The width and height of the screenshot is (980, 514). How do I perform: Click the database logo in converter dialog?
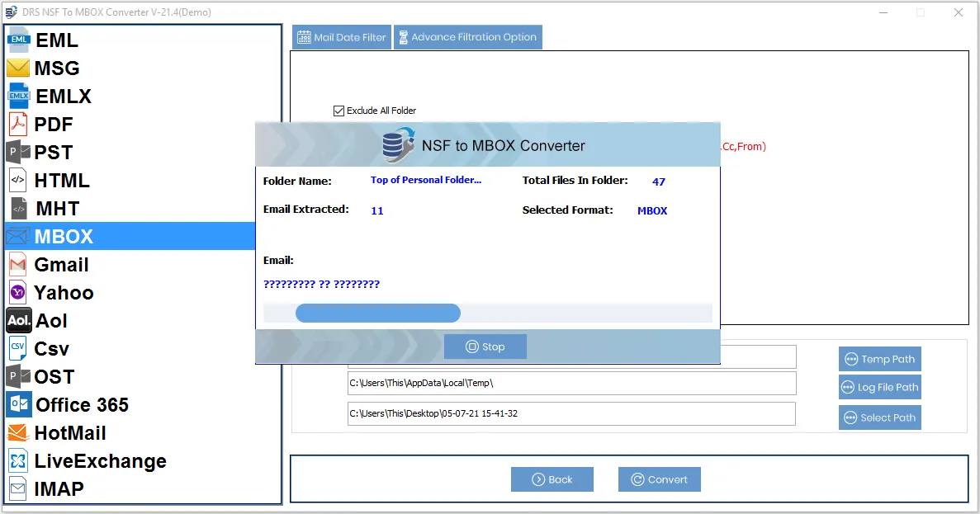tap(398, 145)
